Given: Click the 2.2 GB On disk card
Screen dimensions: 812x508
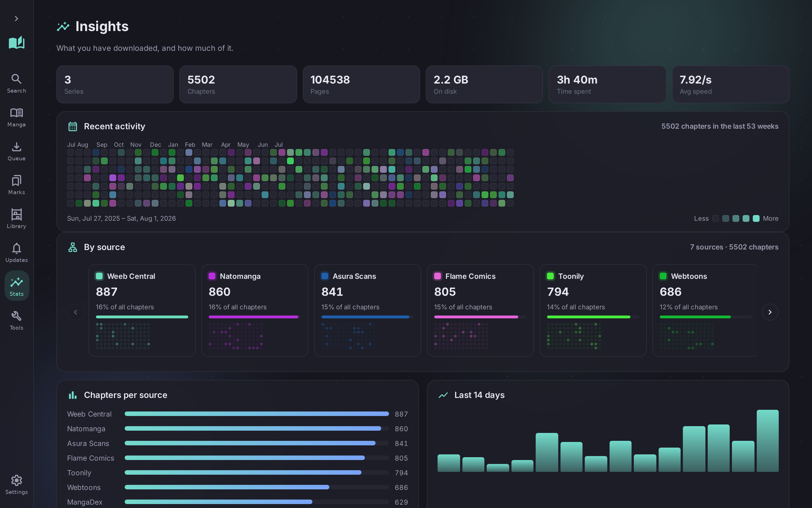Looking at the screenshot, I should click(x=484, y=84).
